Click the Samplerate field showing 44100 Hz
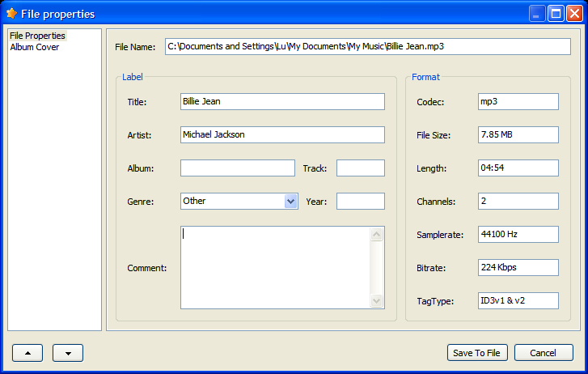The image size is (588, 374). 518,234
